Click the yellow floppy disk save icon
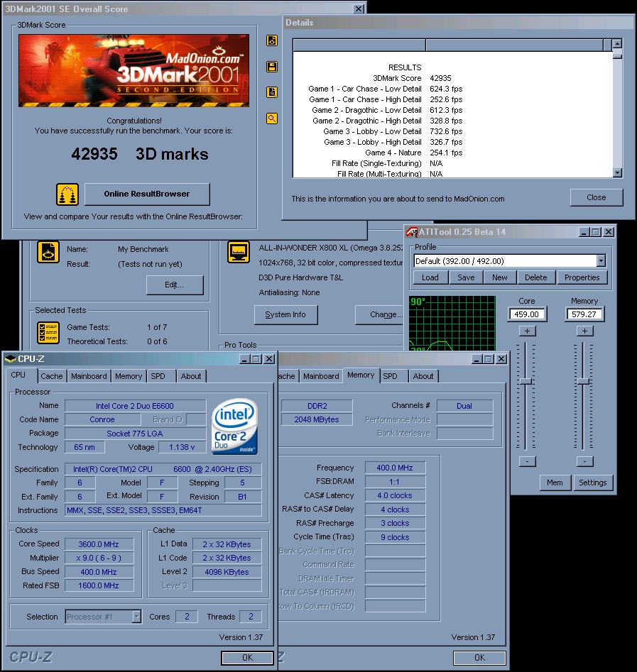This screenshot has height=672, width=637. [272, 67]
